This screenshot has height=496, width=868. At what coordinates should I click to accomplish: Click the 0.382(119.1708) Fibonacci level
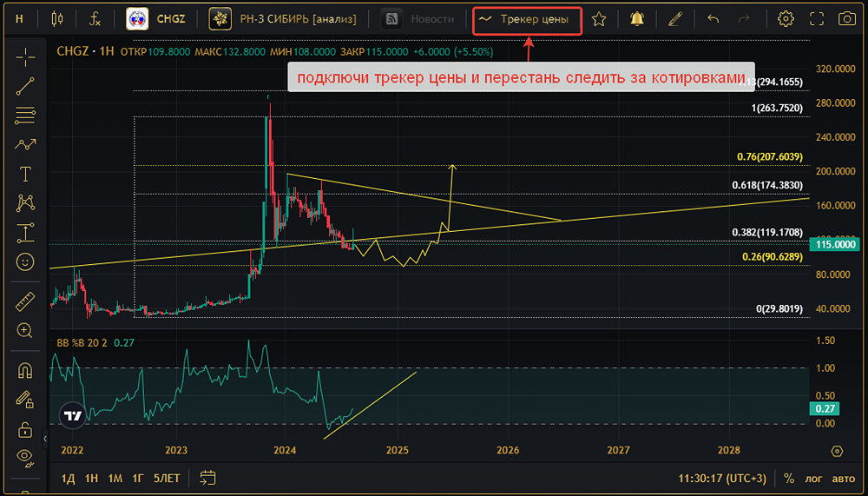click(x=767, y=232)
